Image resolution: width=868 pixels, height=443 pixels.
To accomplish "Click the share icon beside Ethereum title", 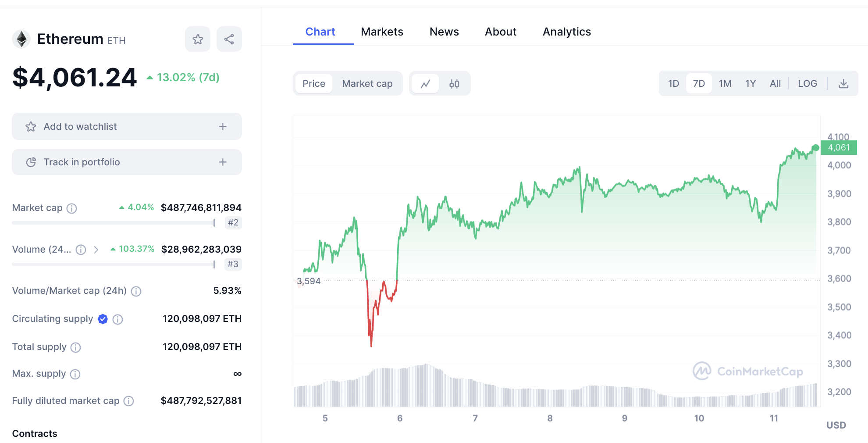I will pos(229,39).
